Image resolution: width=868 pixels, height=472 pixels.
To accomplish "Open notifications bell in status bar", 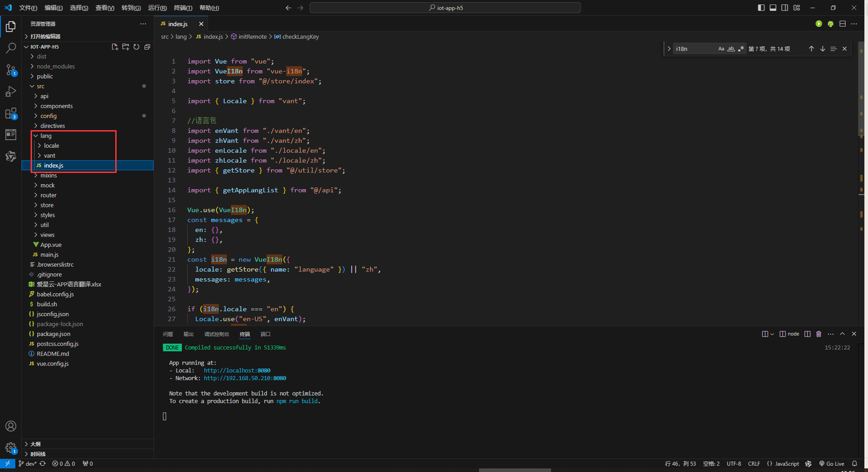I will tap(854, 463).
